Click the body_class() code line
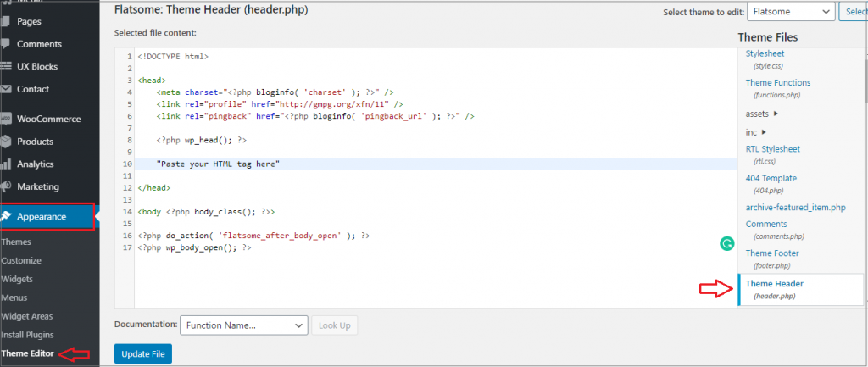The height and width of the screenshot is (367, 868). pos(206,212)
